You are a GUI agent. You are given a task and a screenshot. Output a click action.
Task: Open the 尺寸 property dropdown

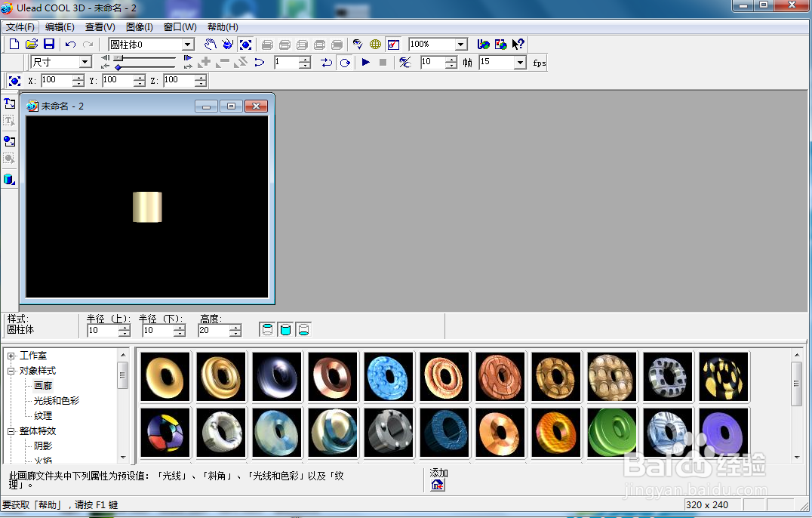85,62
